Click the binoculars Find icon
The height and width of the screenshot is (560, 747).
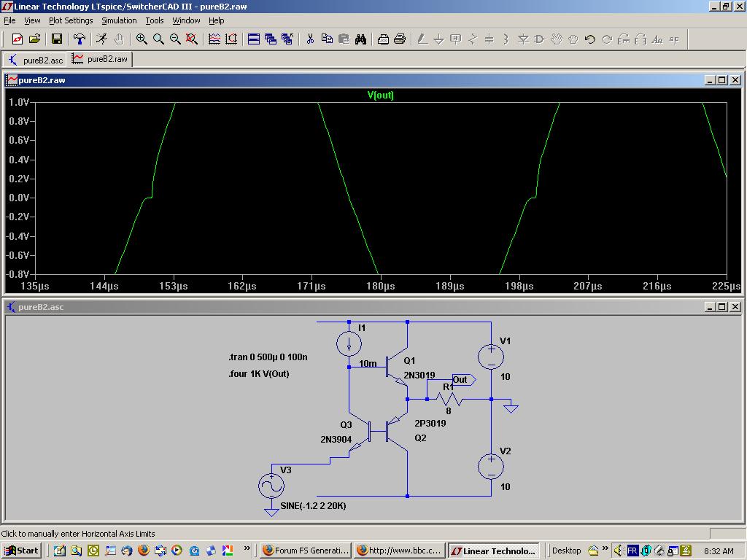click(x=360, y=39)
